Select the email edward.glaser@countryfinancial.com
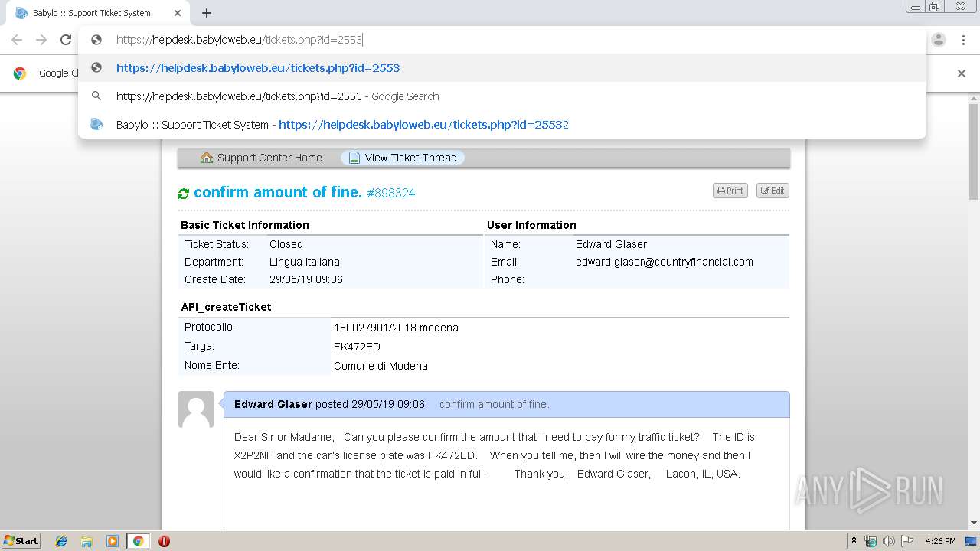Image resolution: width=980 pixels, height=551 pixels. [x=665, y=262]
